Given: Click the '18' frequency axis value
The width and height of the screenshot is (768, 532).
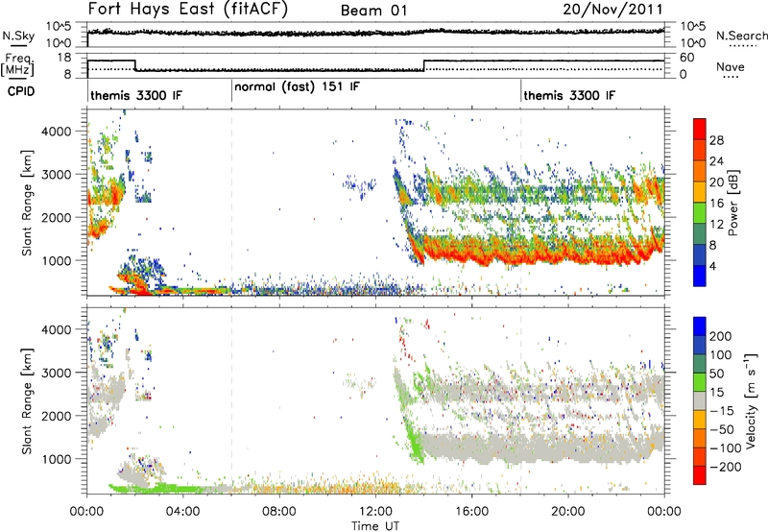Looking at the screenshot, I should click(64, 58).
